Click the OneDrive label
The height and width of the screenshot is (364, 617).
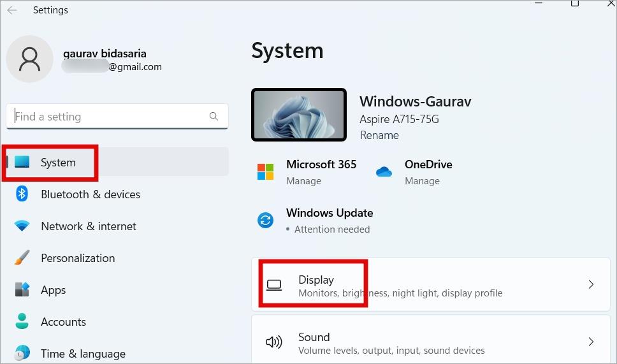[x=428, y=164]
